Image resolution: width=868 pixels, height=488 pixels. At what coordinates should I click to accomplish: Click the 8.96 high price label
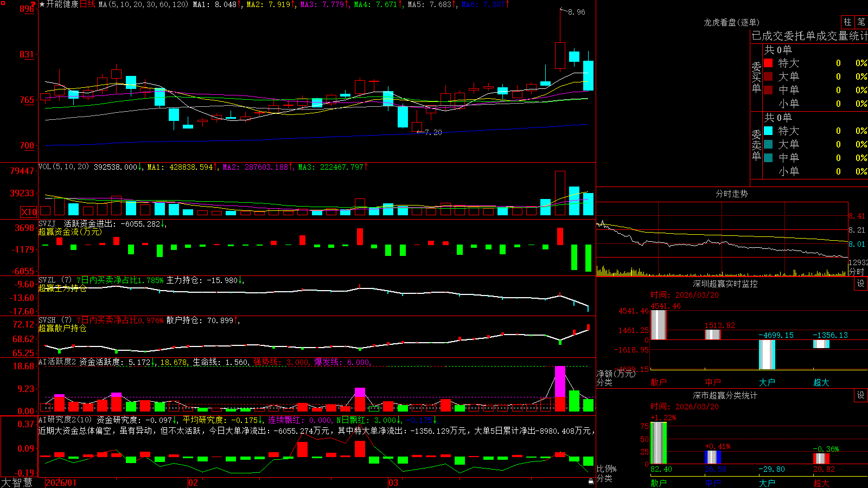pos(577,12)
